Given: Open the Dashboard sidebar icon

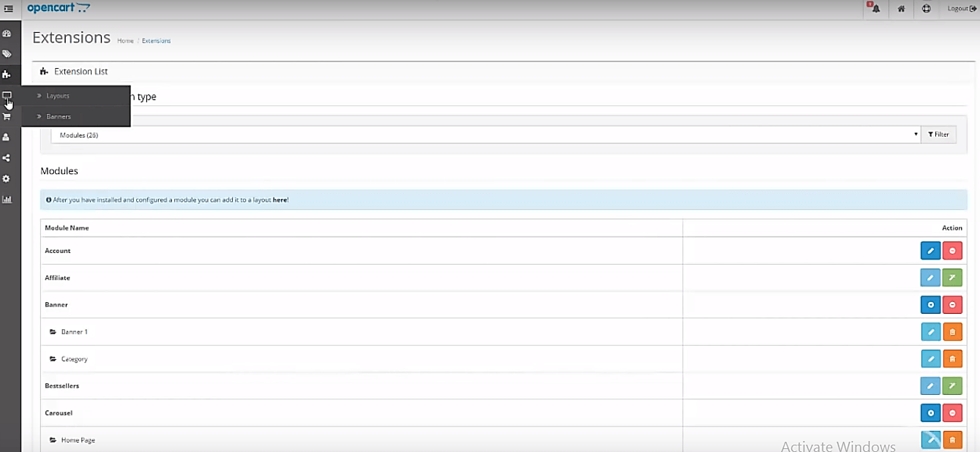Looking at the screenshot, I should click(7, 34).
